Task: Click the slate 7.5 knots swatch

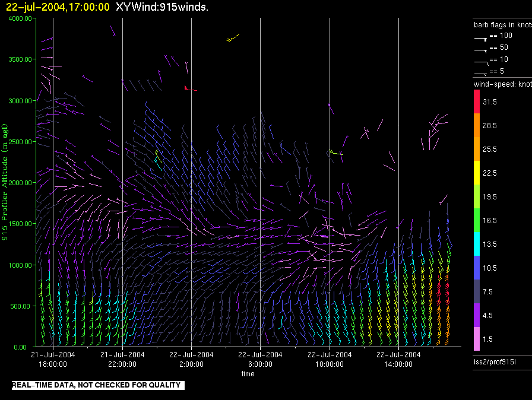Action: click(477, 291)
